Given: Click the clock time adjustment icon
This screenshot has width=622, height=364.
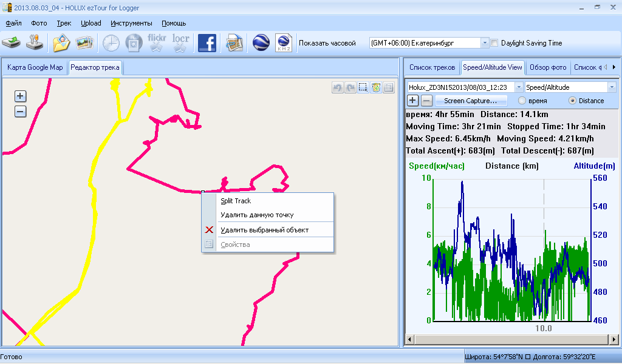Looking at the screenshot, I should [111, 43].
